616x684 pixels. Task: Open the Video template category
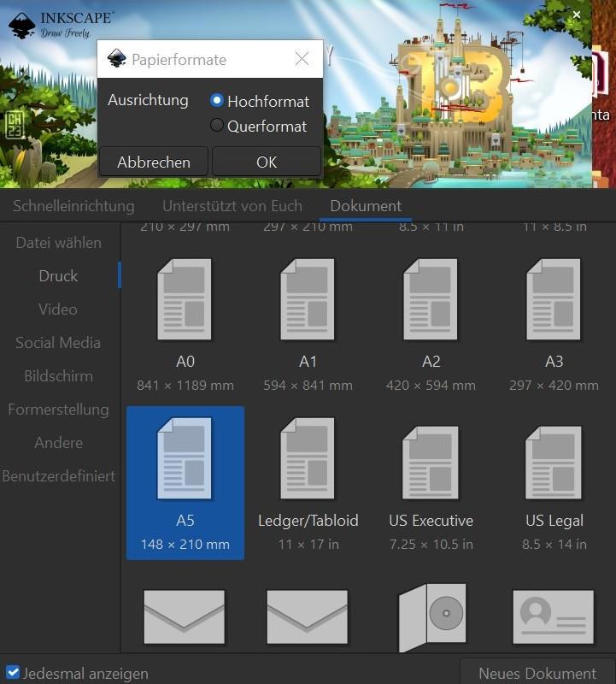[x=58, y=310]
